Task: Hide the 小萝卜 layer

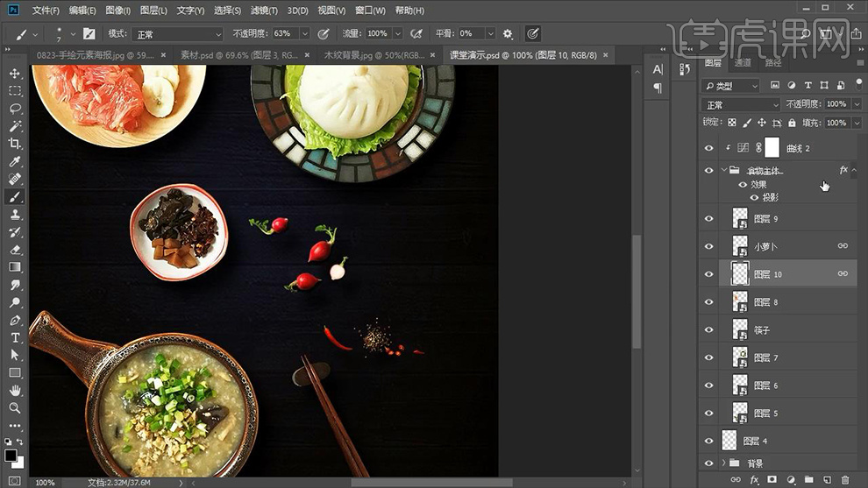Action: pyautogui.click(x=709, y=246)
